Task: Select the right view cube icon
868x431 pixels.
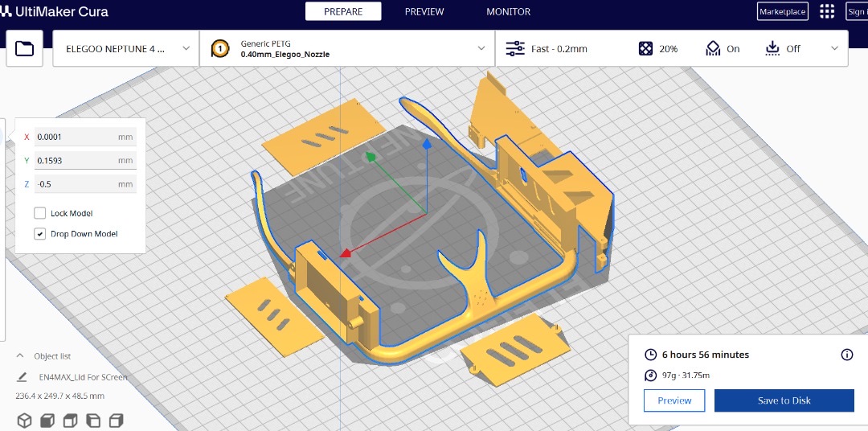Action: point(116,420)
